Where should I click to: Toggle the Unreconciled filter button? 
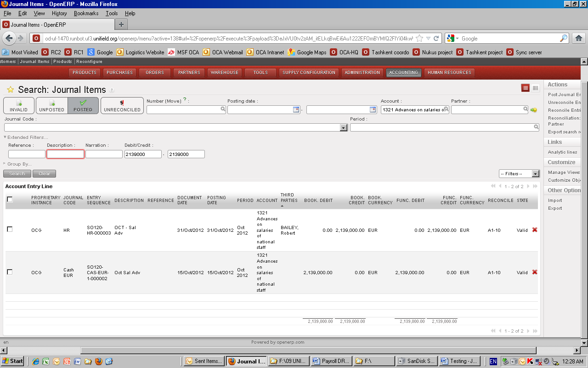[122, 105]
